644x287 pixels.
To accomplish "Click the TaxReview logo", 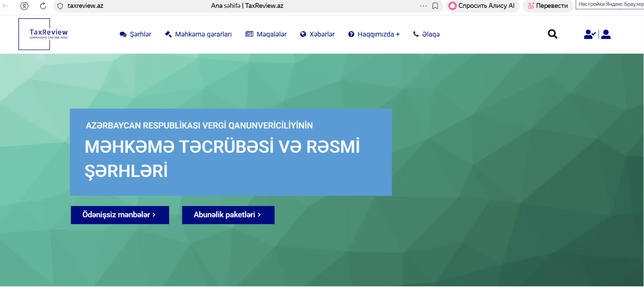I will pos(43,34).
